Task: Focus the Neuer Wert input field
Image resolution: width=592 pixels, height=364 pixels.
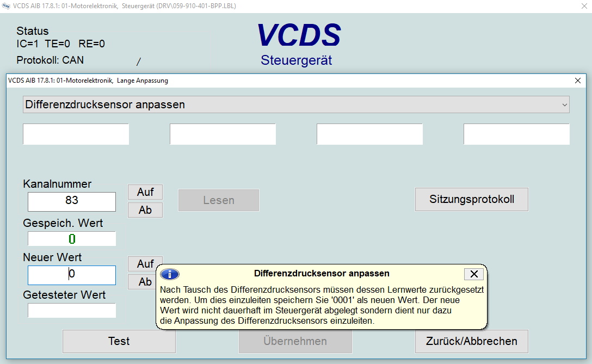Action: [72, 275]
